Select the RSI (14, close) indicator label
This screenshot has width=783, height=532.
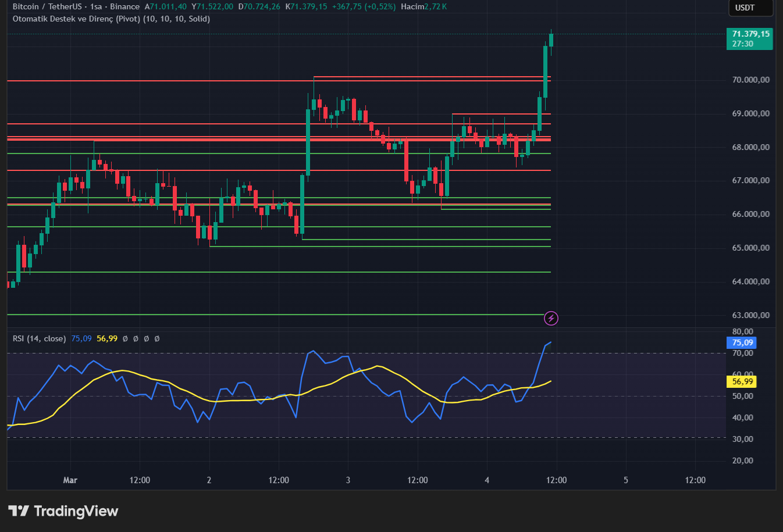(38, 338)
